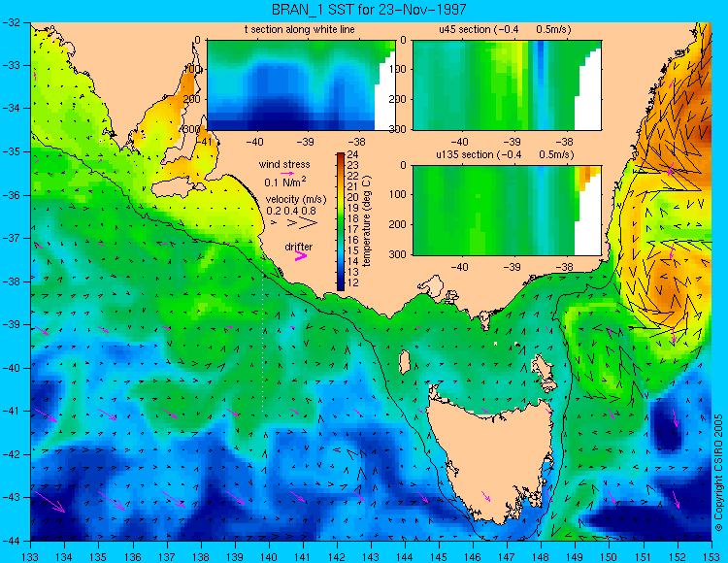The image size is (728, 563).
Task: Click Kangaroo Island on the map
Action: [x=177, y=188]
